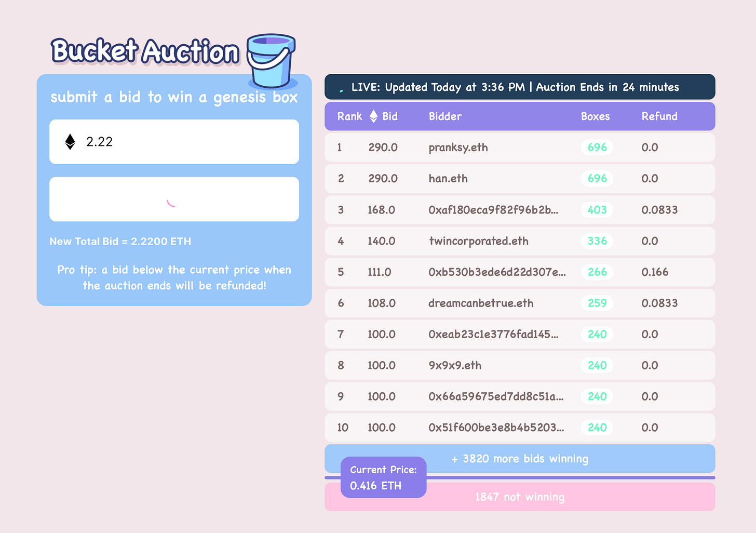The width and height of the screenshot is (756, 533).
Task: Select bidder address 0x51f600be3e8b4b5203...
Action: click(496, 428)
